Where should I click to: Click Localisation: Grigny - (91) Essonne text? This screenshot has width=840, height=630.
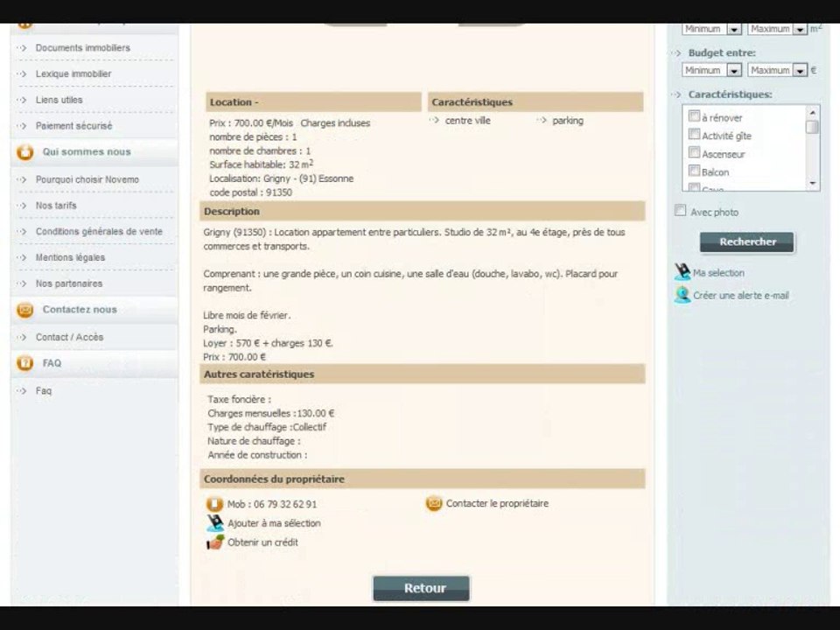click(281, 178)
